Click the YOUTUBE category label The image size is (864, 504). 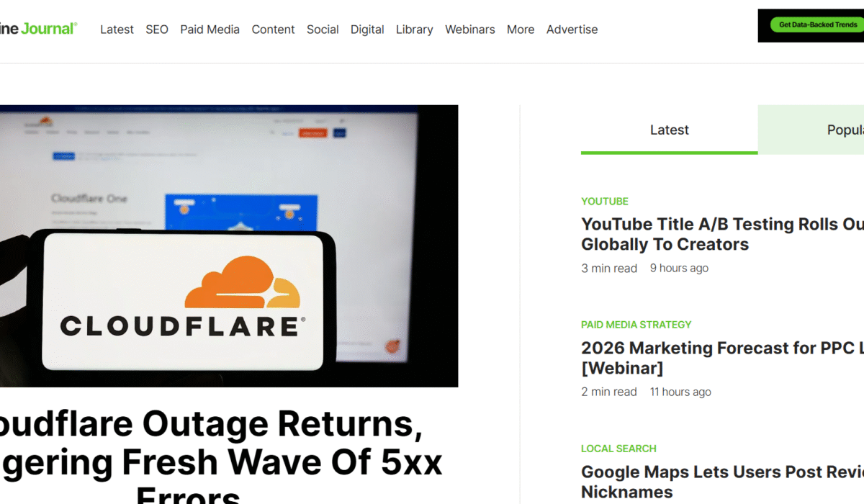pyautogui.click(x=605, y=201)
